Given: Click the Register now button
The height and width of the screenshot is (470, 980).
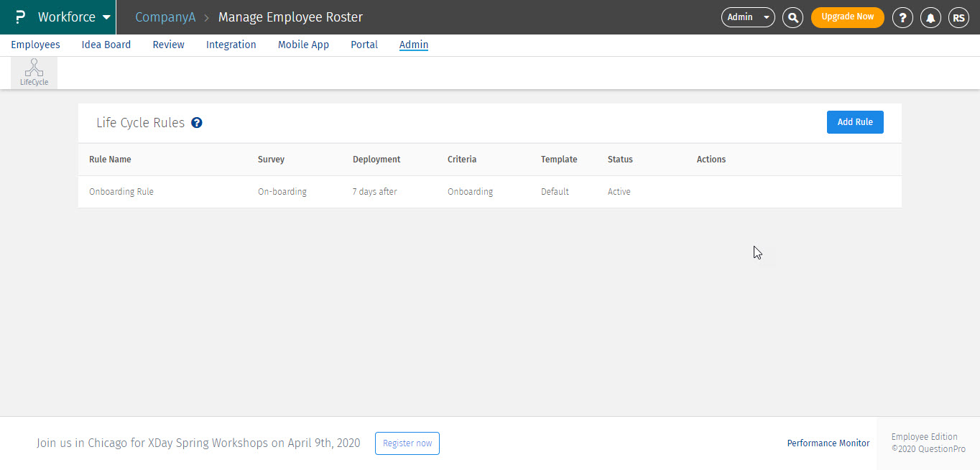Looking at the screenshot, I should pyautogui.click(x=407, y=443).
